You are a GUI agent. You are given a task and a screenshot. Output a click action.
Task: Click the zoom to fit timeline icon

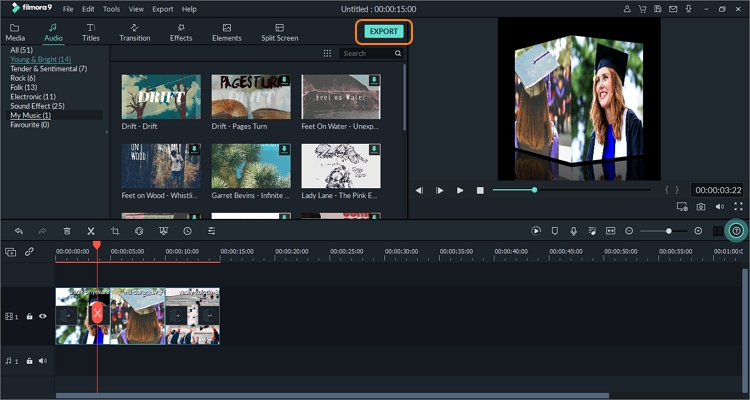pos(610,231)
